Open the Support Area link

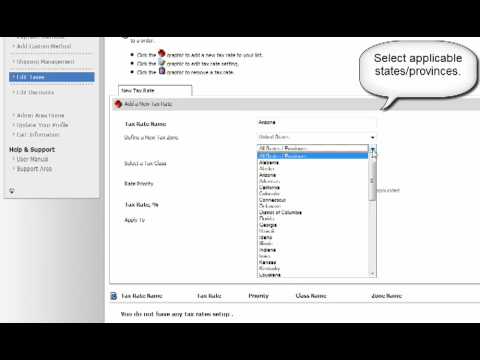34,169
